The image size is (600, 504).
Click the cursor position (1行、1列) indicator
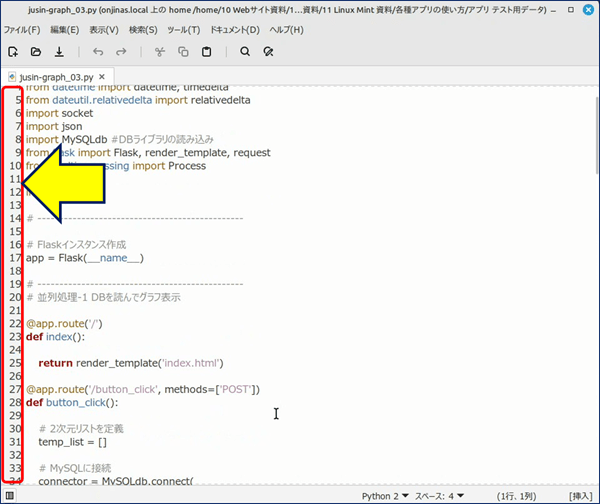pos(516,496)
